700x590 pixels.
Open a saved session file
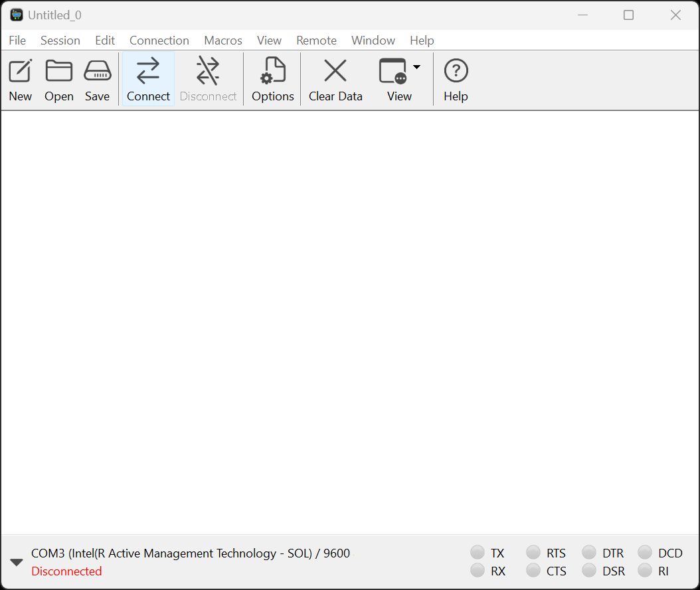point(58,79)
